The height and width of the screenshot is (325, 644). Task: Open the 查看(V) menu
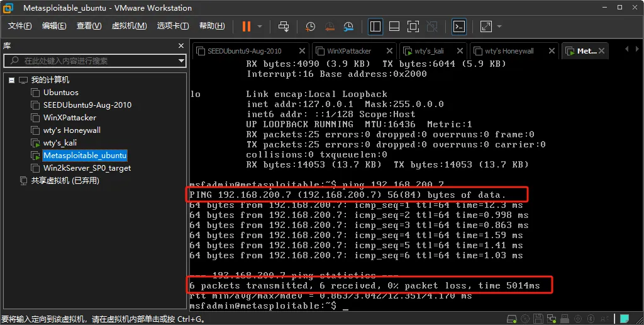pyautogui.click(x=89, y=26)
